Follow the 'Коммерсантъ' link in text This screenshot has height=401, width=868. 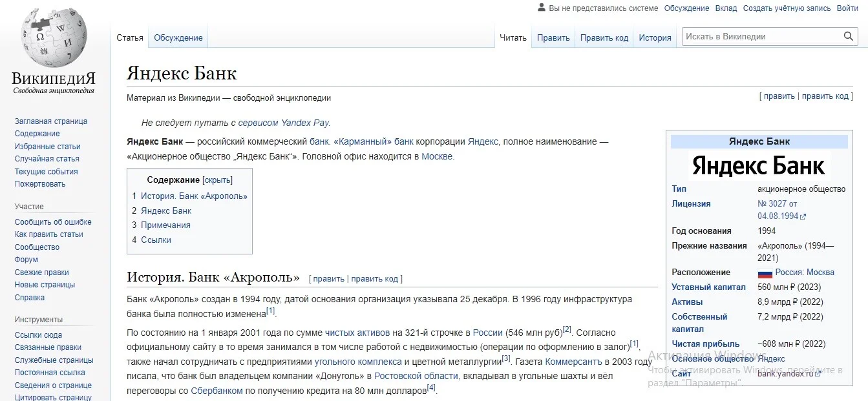pos(573,362)
